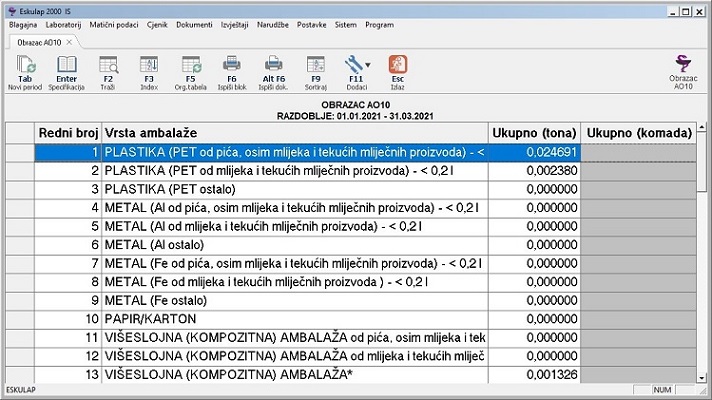Click the Vrsta ambalaže column header
Image resolution: width=712 pixels, height=400 pixels.
pos(295,133)
